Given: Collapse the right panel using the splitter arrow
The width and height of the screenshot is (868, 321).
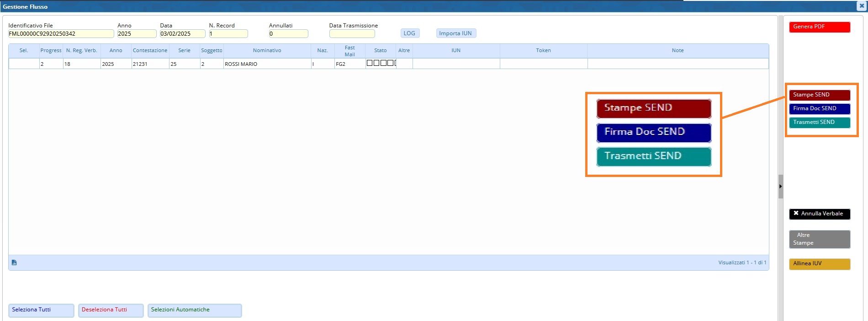Looking at the screenshot, I should click(x=781, y=186).
